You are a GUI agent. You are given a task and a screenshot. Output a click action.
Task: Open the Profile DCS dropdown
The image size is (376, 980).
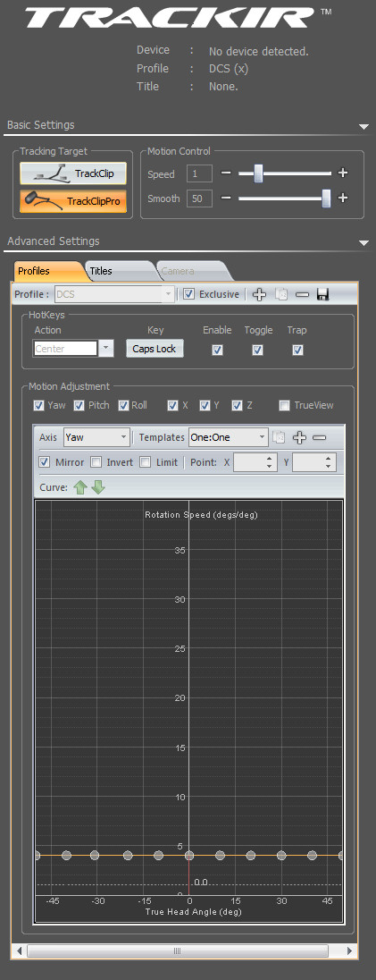click(x=167, y=294)
